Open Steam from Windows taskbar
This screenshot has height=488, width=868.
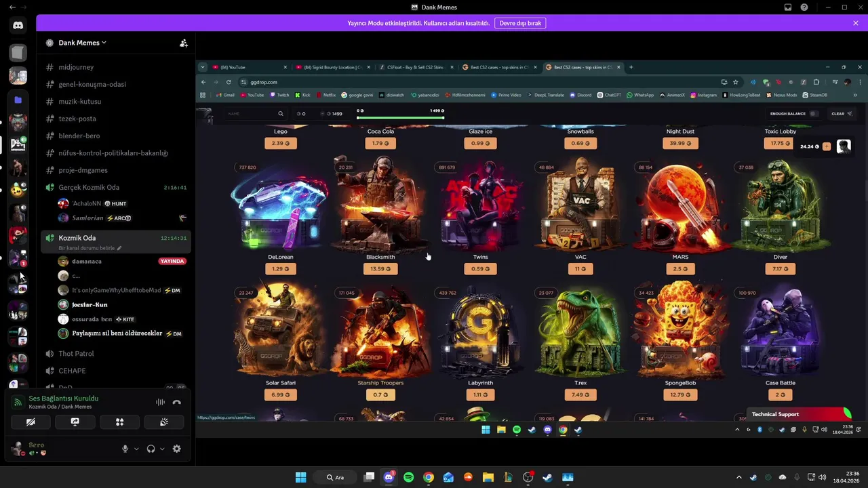[547, 477]
